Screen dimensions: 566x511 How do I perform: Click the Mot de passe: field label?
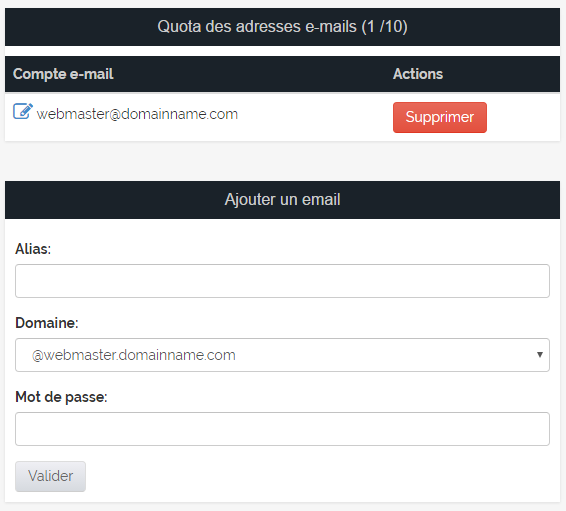[x=61, y=397]
